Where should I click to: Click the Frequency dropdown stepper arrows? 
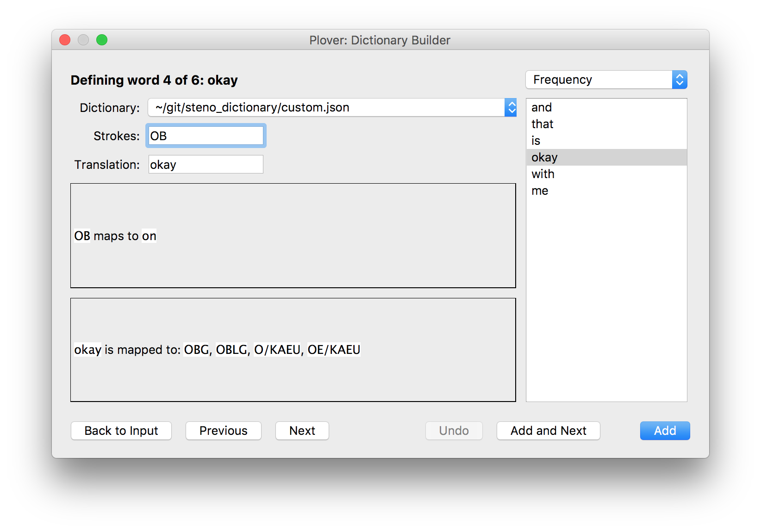click(x=679, y=79)
